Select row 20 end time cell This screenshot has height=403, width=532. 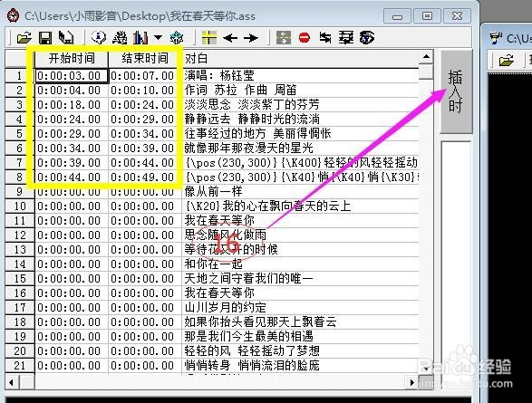(x=145, y=351)
